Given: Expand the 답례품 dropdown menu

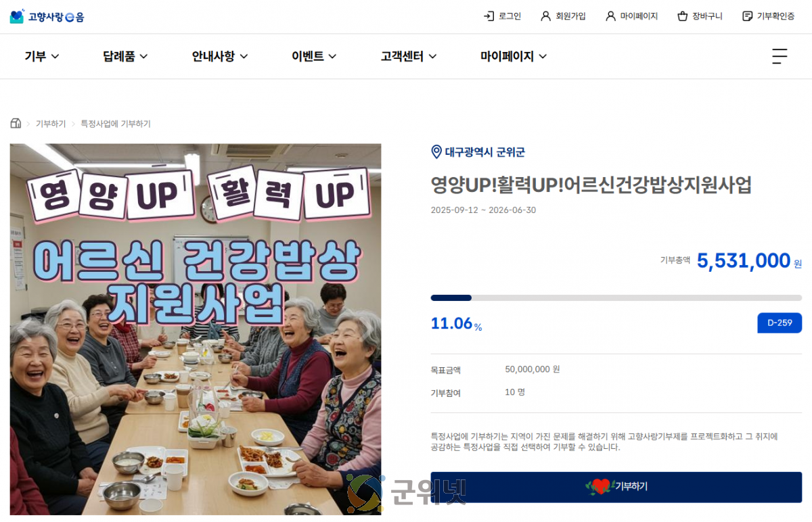Looking at the screenshot, I should tap(125, 56).
